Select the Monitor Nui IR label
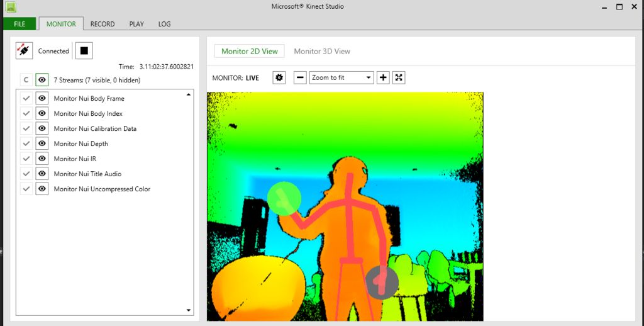The width and height of the screenshot is (644, 326). click(x=75, y=159)
